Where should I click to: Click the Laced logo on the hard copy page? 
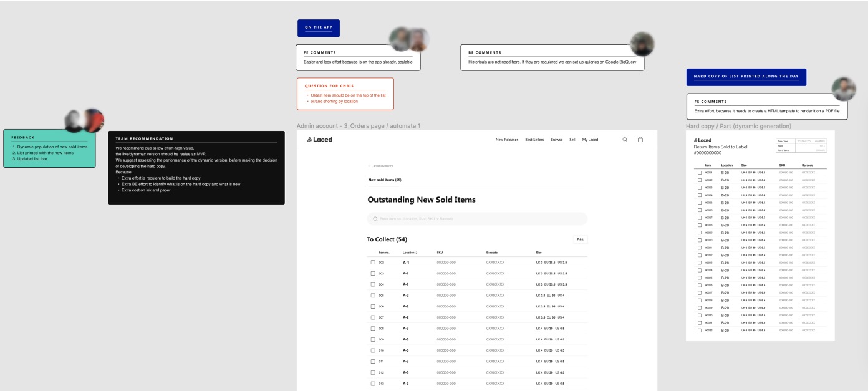click(703, 140)
